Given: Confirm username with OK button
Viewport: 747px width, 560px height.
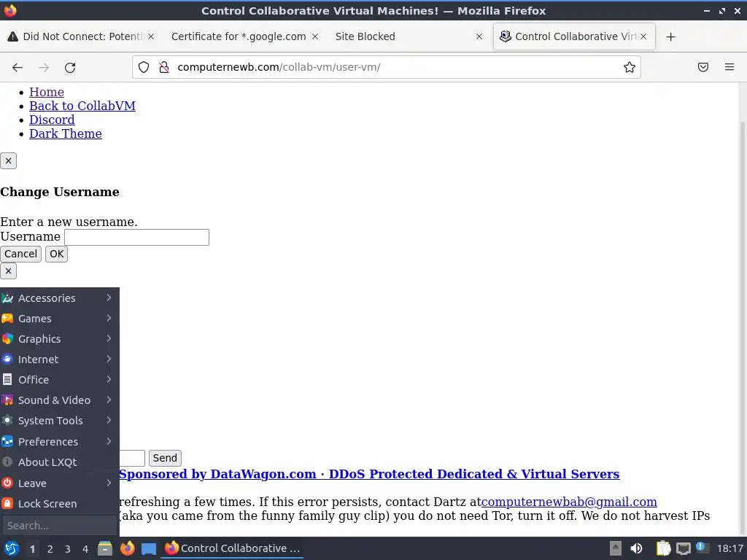Looking at the screenshot, I should 57,254.
